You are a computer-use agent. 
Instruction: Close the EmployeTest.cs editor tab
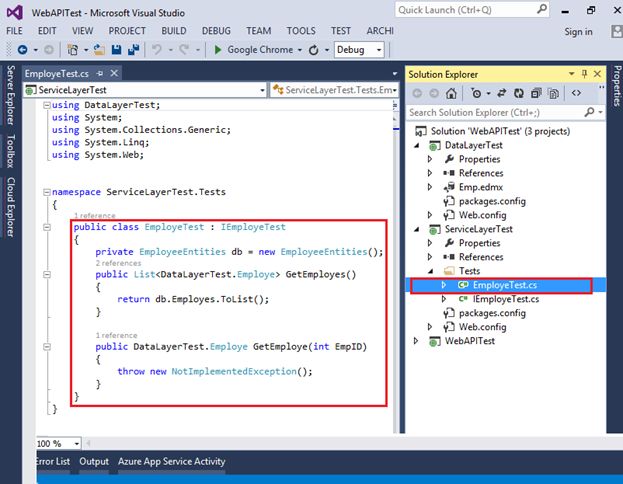click(x=114, y=73)
